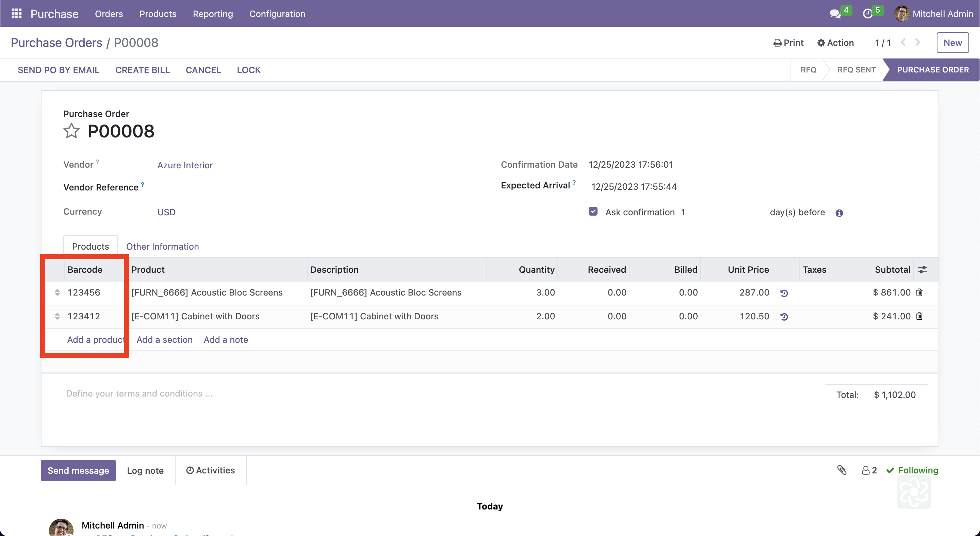Click price history icon for Acoustic Bloc Screens
Viewport: 980px width, 536px height.
[784, 293]
